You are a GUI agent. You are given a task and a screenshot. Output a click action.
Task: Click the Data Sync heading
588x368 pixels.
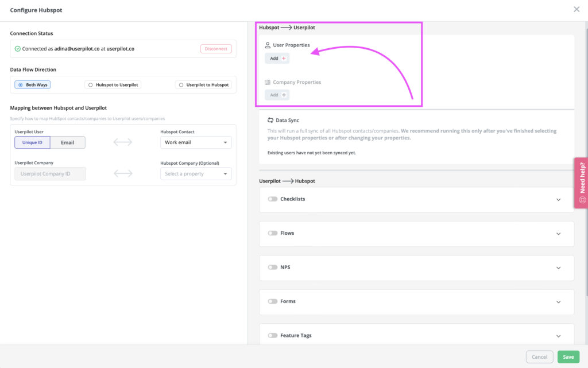click(x=287, y=121)
